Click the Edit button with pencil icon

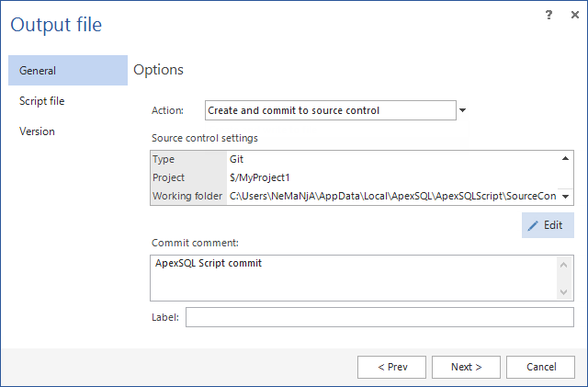click(548, 225)
